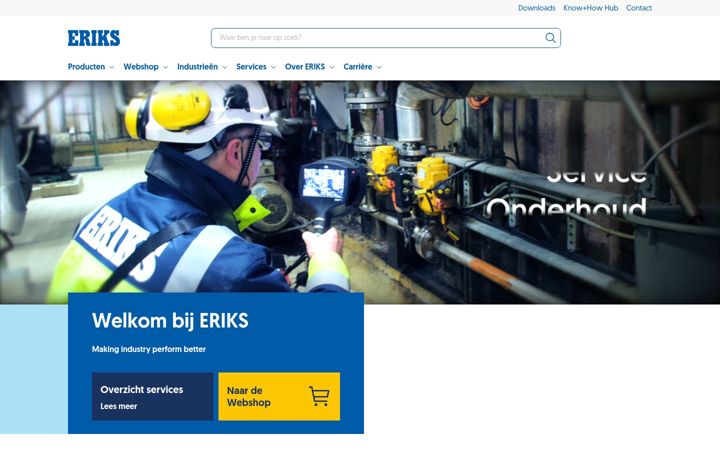Screen dimensions: 720x450
Task: Open the Industrieën menu
Action: tap(197, 67)
